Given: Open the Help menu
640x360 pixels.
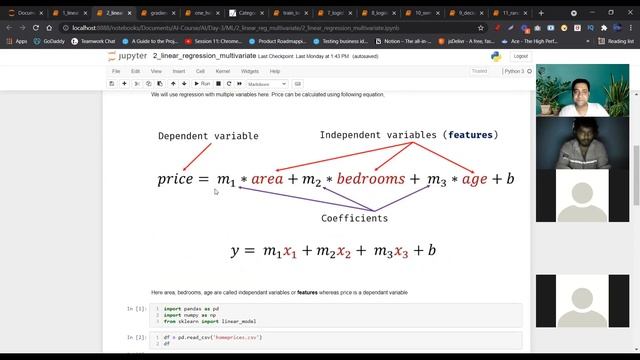Looking at the screenshot, I should [x=275, y=71].
